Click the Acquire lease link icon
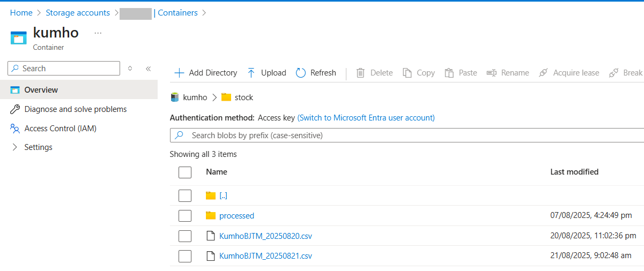Screen dimensions: 644x271 pos(543,73)
